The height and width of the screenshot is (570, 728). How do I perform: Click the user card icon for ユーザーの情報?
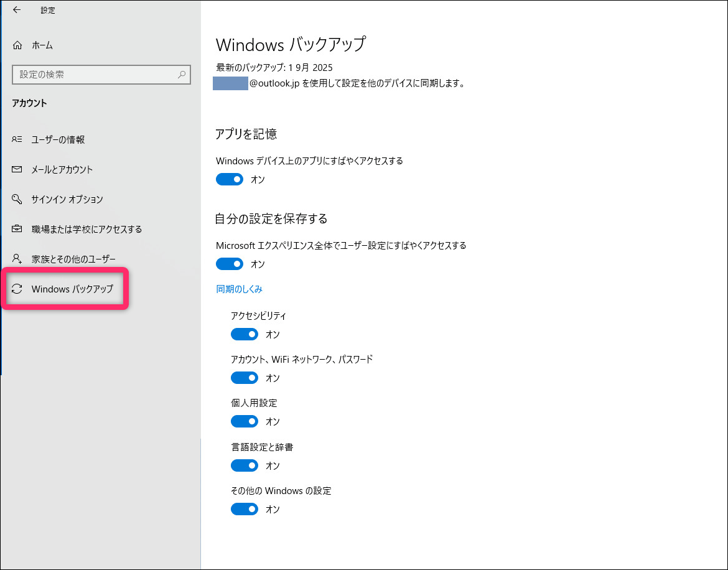click(x=17, y=139)
